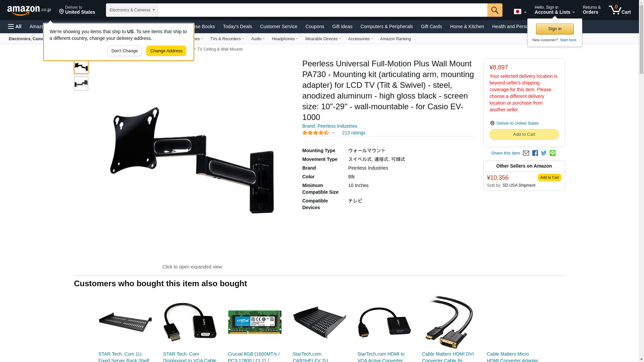644x362 pixels.
Task: Expand the star rating breakdown chevron
Action: pyautogui.click(x=333, y=133)
